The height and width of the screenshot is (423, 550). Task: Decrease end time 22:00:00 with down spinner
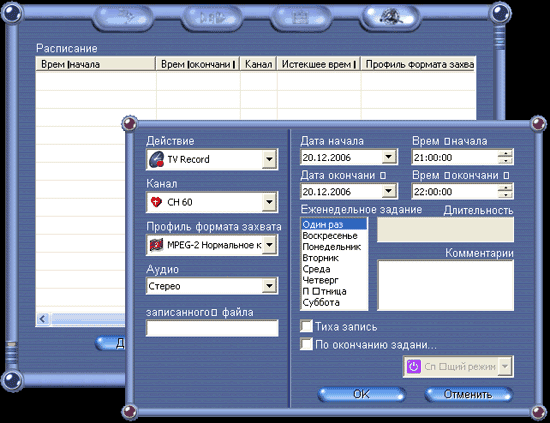click(x=505, y=195)
